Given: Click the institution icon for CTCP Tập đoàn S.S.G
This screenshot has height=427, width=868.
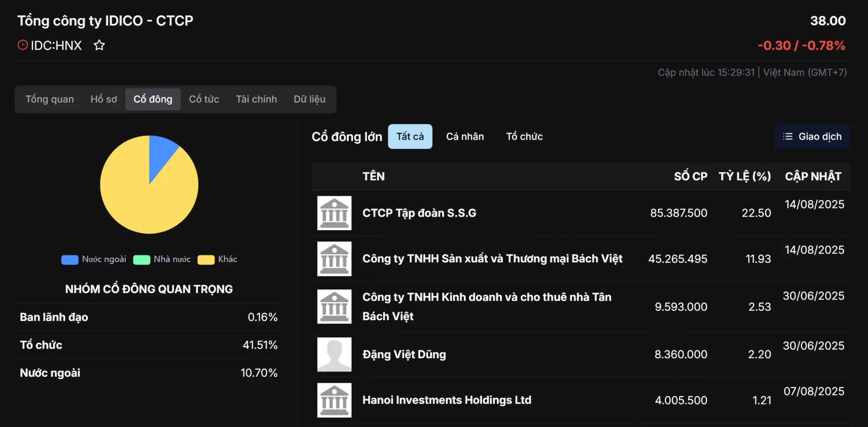Looking at the screenshot, I should (334, 213).
